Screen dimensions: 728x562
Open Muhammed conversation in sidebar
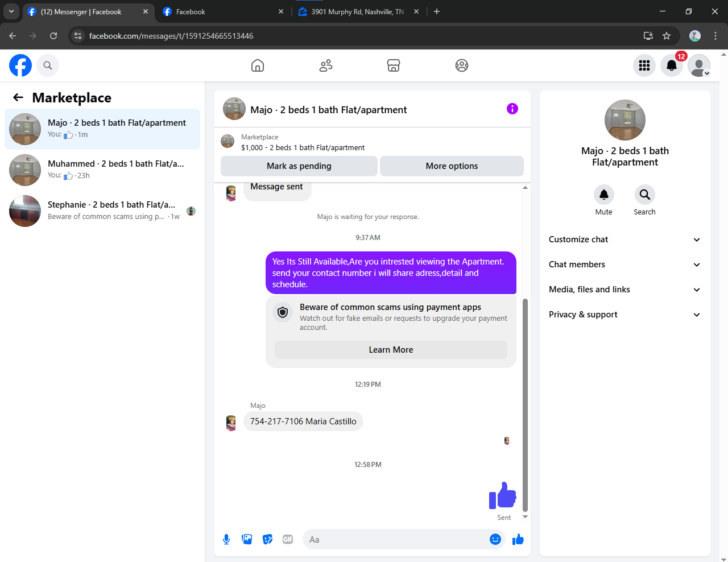[102, 170]
